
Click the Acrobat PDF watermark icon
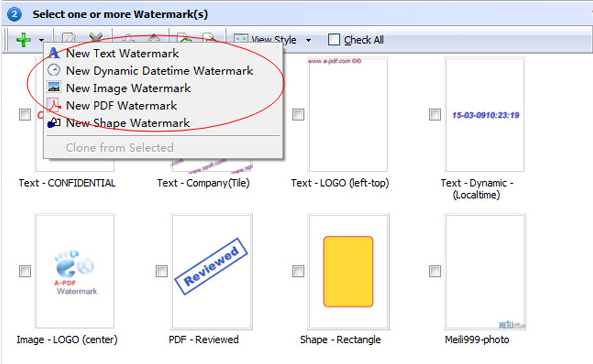click(x=54, y=105)
